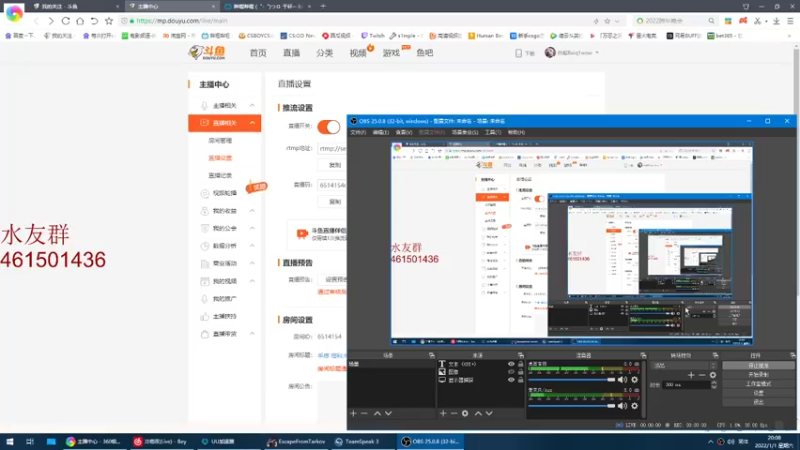
Task: Reload the browser page
Action: (66, 21)
